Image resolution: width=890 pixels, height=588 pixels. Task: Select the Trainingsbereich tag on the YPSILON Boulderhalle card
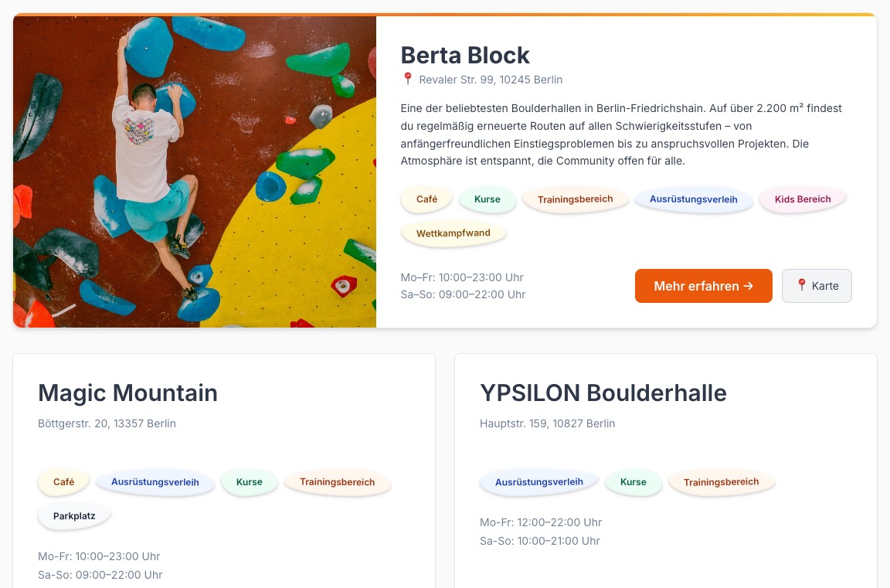721,481
